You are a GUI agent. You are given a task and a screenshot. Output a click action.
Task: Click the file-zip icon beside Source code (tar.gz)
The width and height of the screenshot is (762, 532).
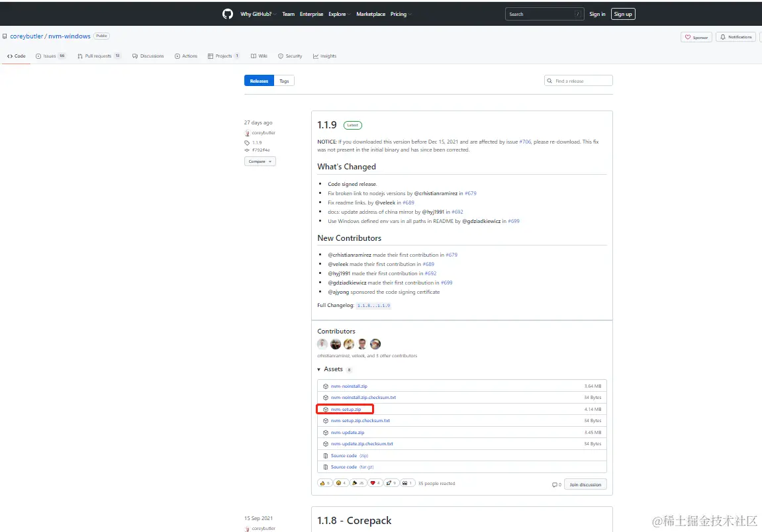[326, 467]
